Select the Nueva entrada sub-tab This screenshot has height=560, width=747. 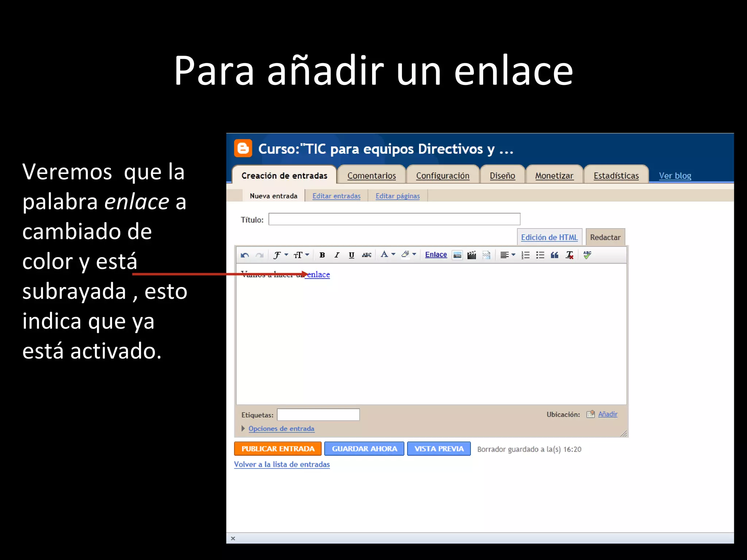click(x=274, y=196)
